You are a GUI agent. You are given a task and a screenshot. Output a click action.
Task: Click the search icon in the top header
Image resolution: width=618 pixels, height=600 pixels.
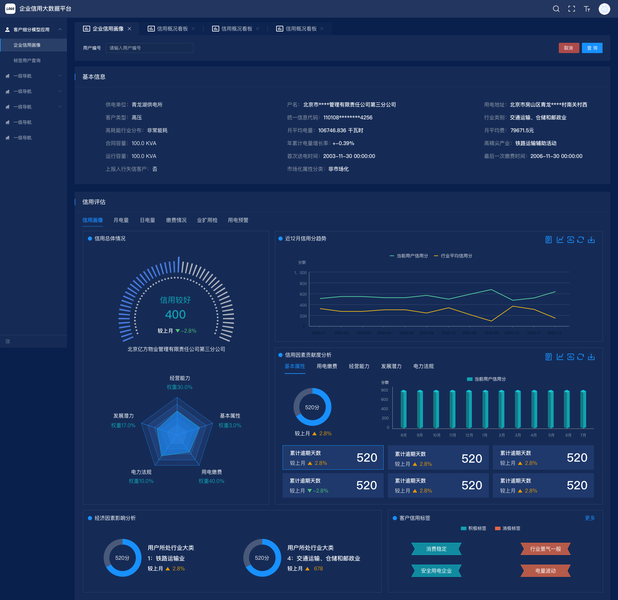556,9
